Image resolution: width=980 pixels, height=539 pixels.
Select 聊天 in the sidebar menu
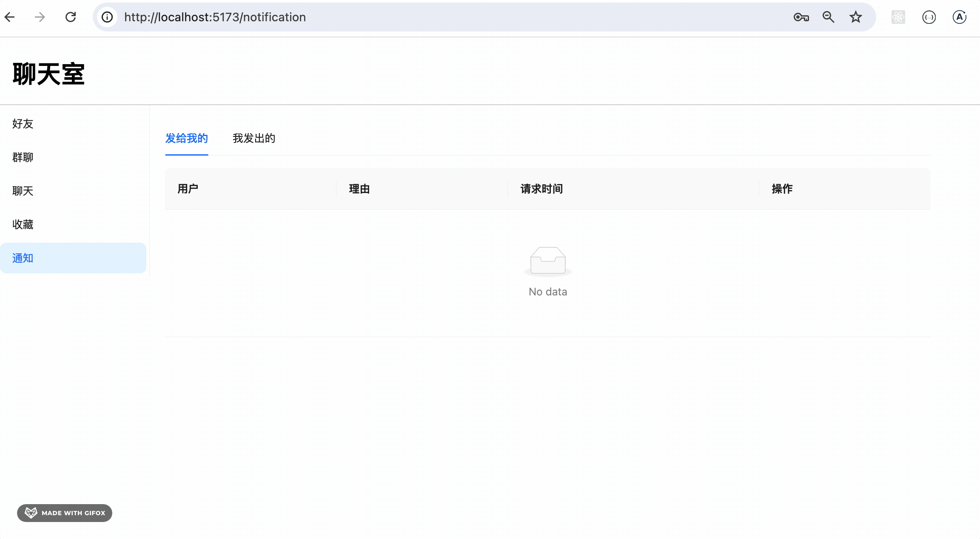tap(23, 191)
